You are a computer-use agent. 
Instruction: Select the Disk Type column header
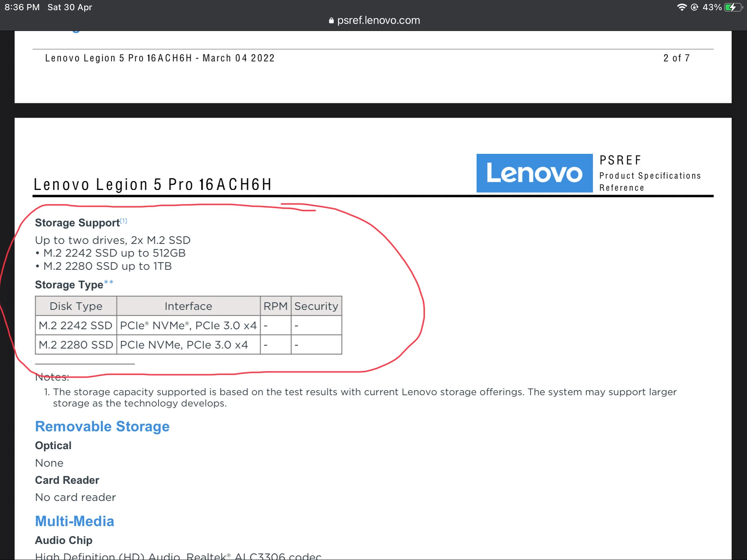click(x=76, y=306)
